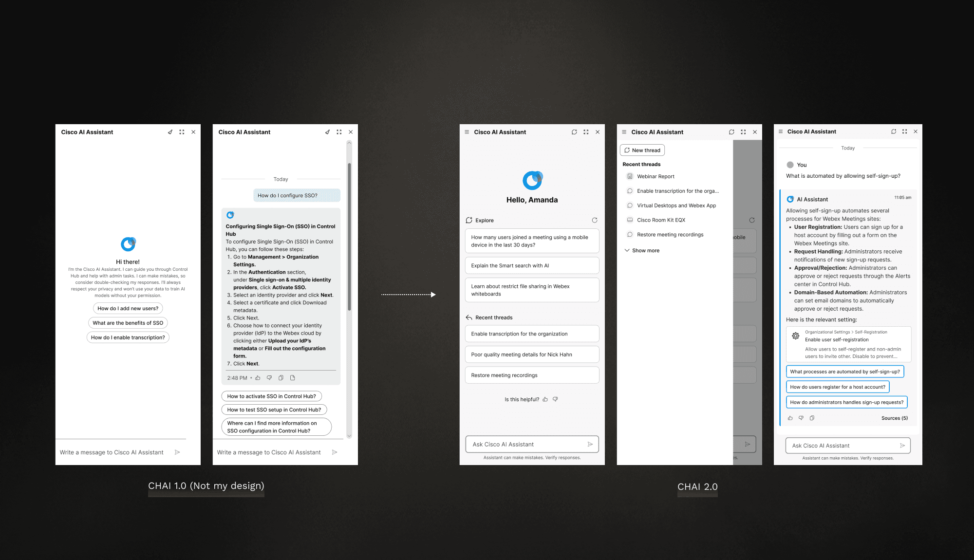
Task: Click the New thread button
Action: click(x=642, y=150)
